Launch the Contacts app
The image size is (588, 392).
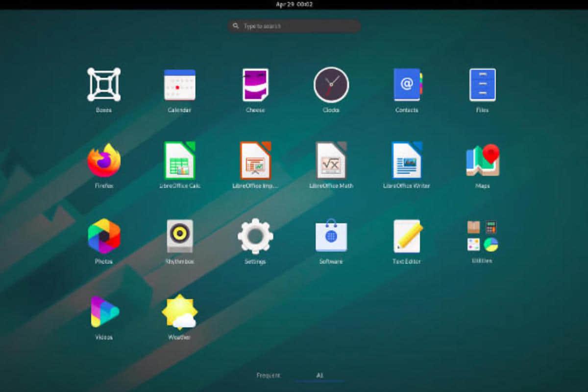(x=407, y=85)
